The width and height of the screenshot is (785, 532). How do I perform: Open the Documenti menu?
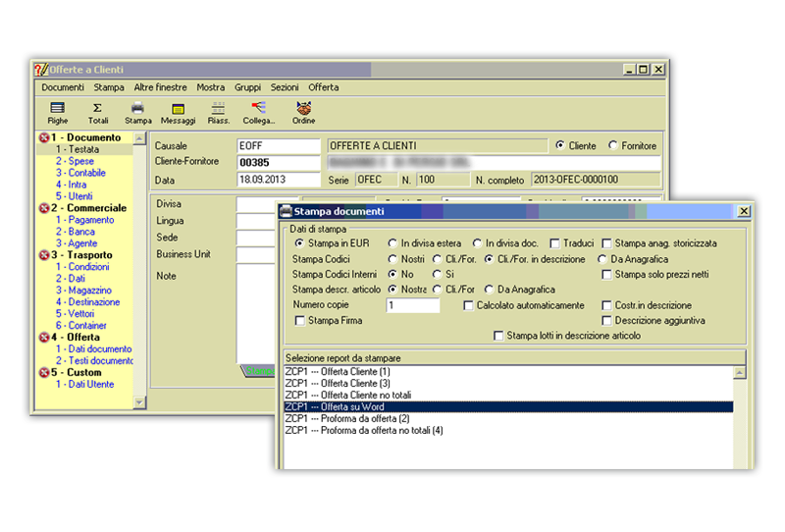tap(63, 87)
